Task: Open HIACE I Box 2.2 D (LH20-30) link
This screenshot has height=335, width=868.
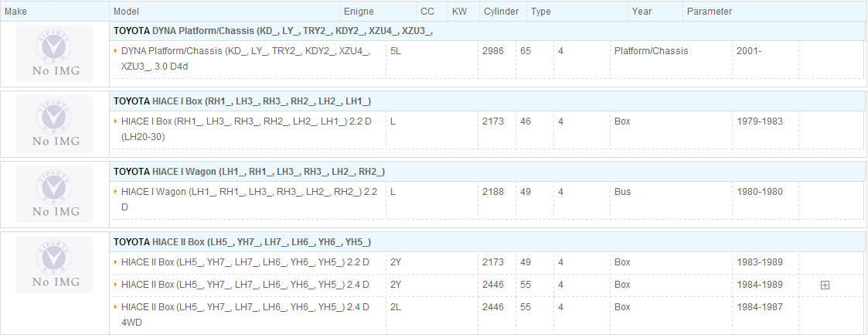Action: tap(246, 128)
